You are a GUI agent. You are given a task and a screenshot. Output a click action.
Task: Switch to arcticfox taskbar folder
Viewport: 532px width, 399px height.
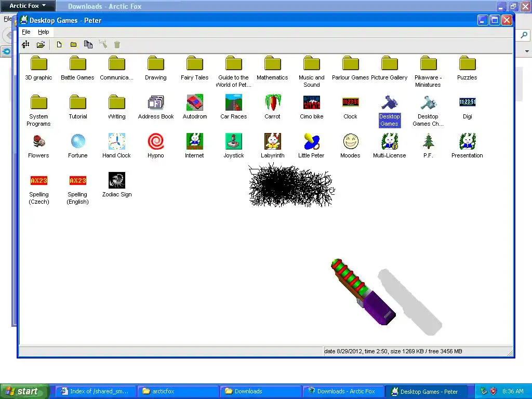click(178, 391)
